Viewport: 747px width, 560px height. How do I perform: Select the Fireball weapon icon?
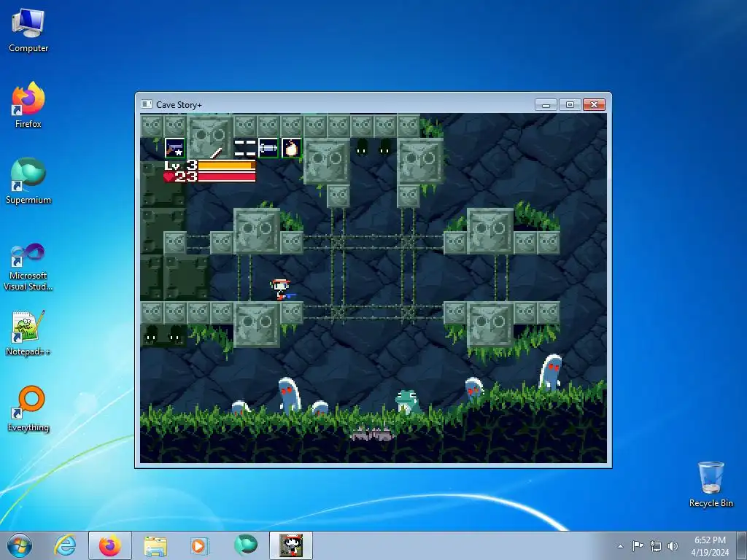292,148
